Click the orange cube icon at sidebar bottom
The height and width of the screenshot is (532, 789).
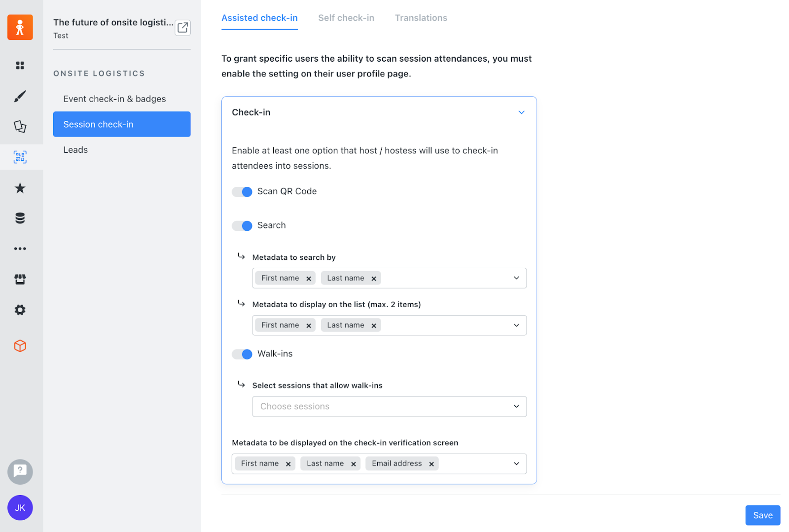20,346
